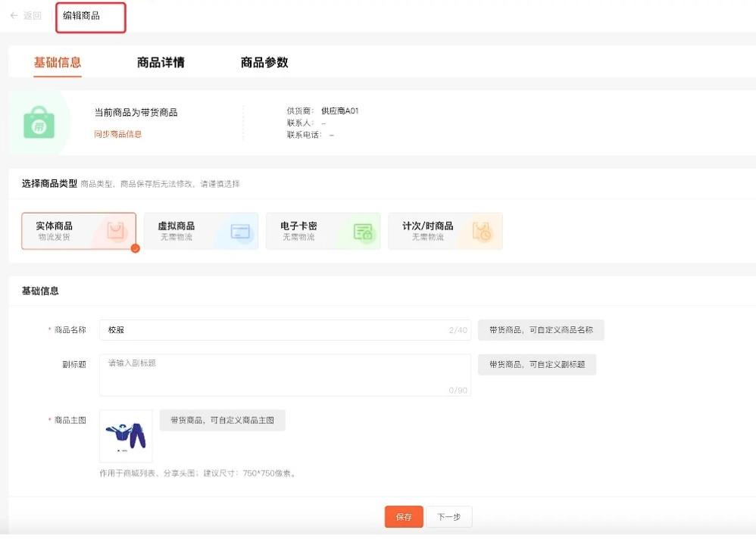
Task: Click the 同步商品信息 link
Action: tap(117, 134)
